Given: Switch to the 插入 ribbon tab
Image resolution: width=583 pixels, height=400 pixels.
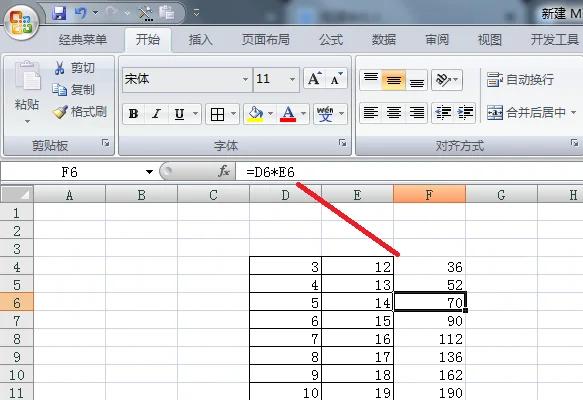Looking at the screenshot, I should pyautogui.click(x=200, y=39).
